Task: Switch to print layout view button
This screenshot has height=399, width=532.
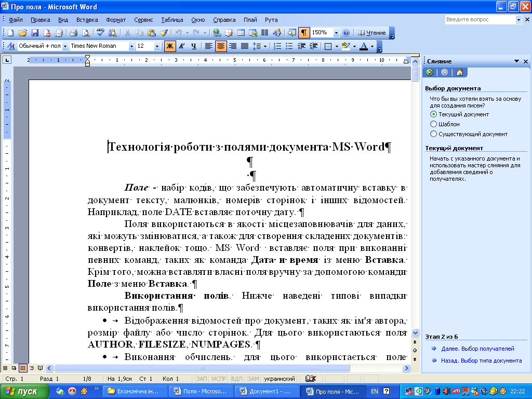Action: 23,368
